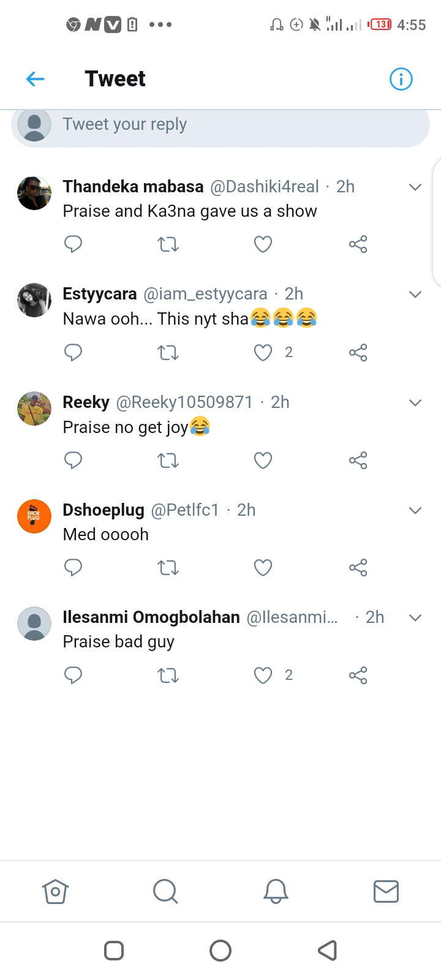
Task: Like Thandeka mabasa's tweet
Action: tap(263, 244)
